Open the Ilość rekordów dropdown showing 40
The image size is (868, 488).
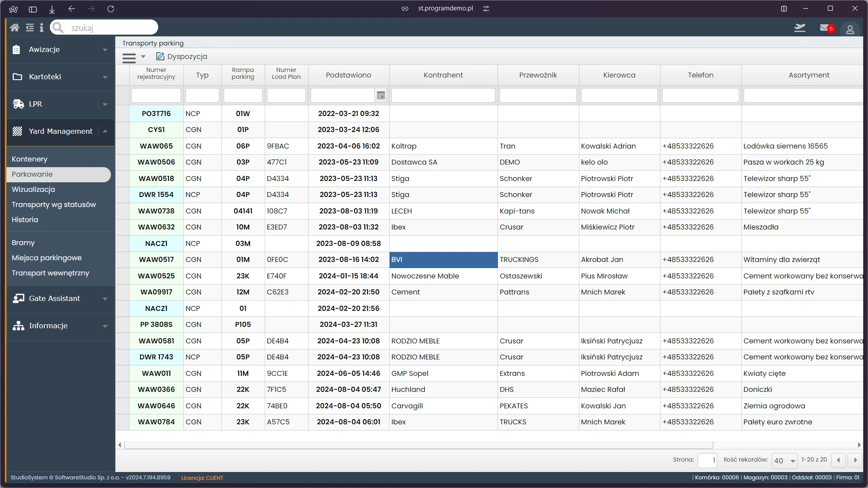[785, 460]
